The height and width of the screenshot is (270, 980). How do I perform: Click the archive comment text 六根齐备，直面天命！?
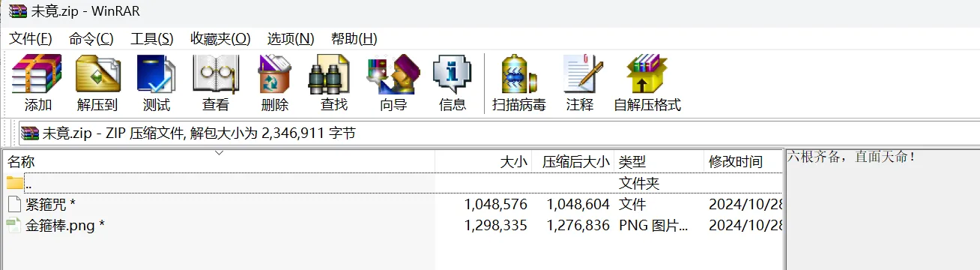(x=852, y=157)
